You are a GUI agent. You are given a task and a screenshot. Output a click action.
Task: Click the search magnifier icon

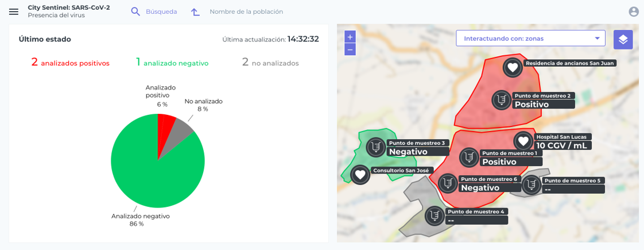point(135,11)
